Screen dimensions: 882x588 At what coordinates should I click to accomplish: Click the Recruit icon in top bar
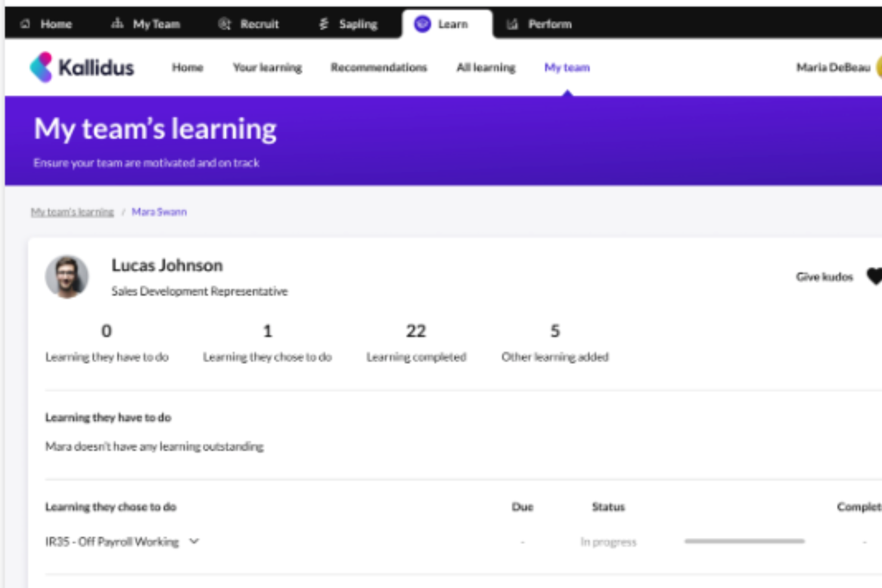click(x=225, y=24)
